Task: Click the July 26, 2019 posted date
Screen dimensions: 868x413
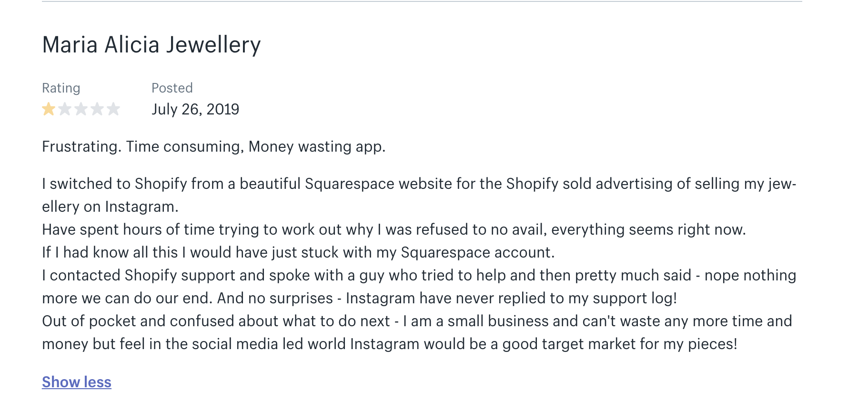Action: tap(195, 109)
